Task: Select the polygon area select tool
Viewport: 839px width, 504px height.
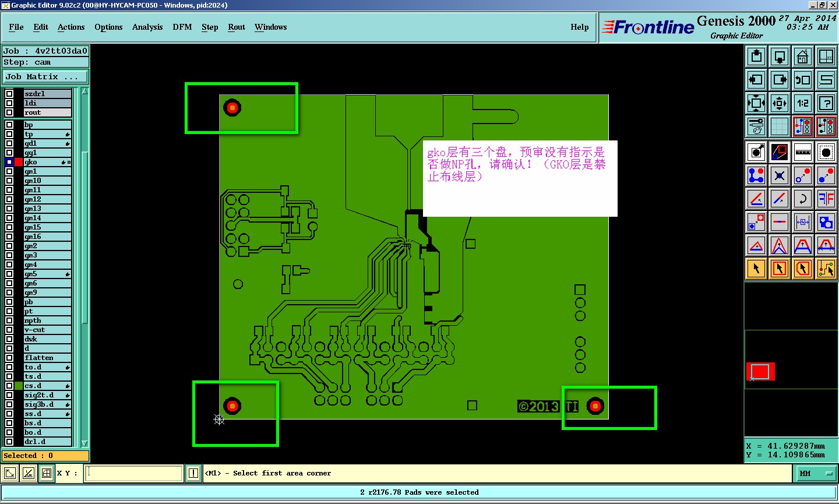Action: (x=803, y=269)
